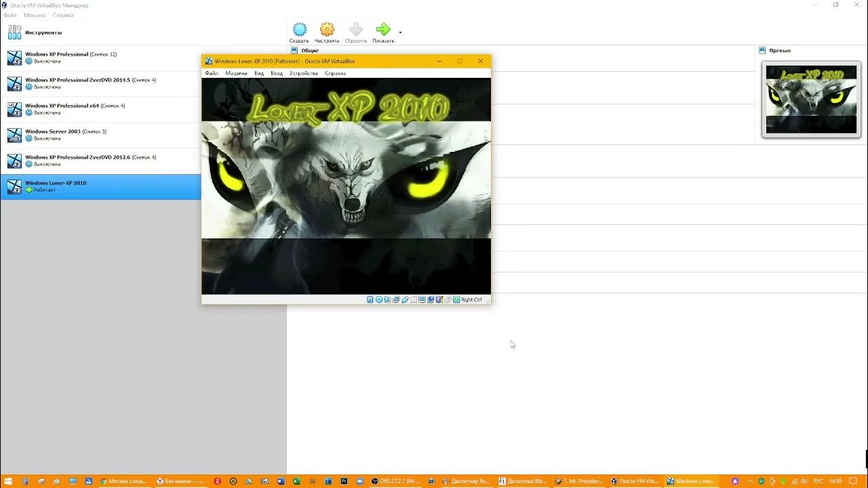Open Машина menu in VirtualBox Manager
Screen dimensions: 868x488
(35, 15)
